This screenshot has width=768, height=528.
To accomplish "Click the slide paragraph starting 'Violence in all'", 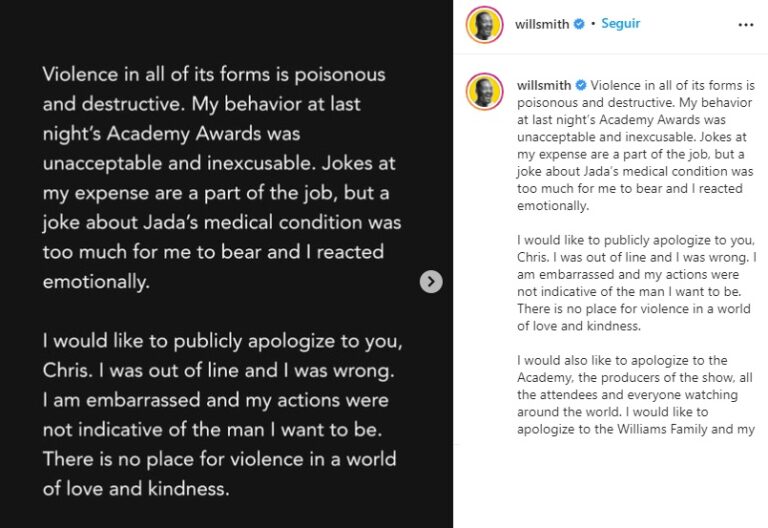I will click(222, 178).
